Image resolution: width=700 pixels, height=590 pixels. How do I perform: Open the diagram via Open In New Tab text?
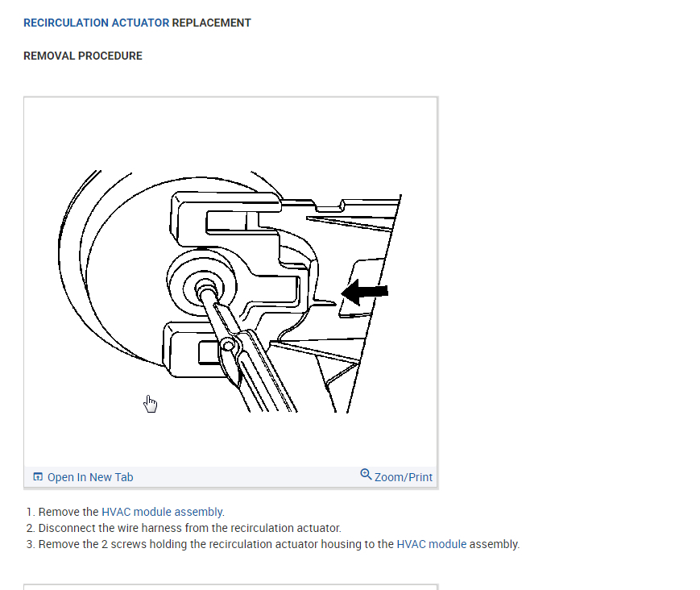(90, 477)
